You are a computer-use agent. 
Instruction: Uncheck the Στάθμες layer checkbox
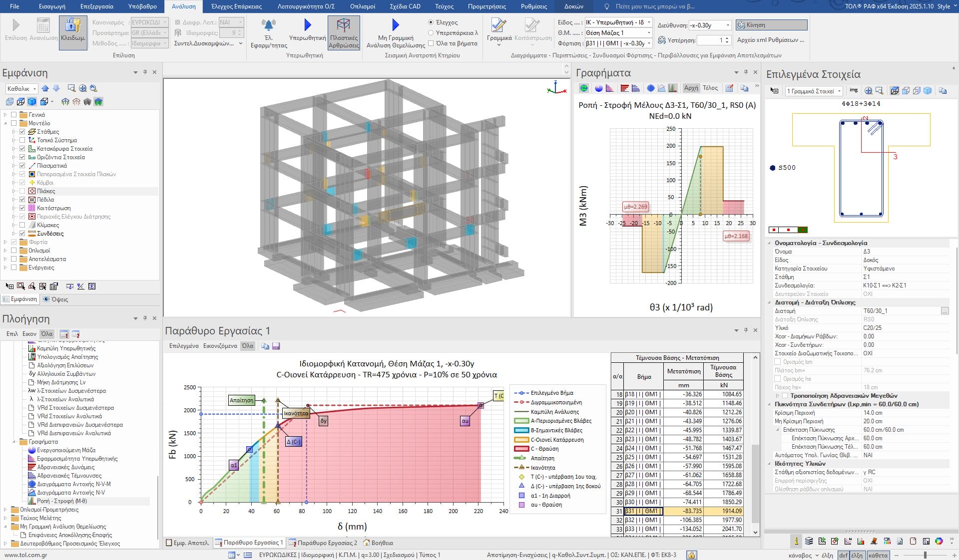pyautogui.click(x=22, y=132)
